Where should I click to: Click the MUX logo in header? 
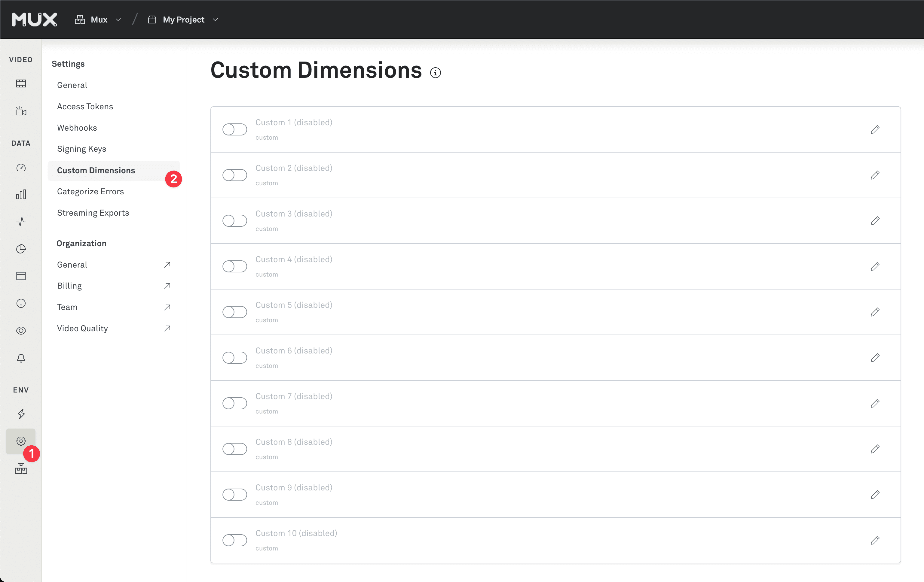[34, 20]
